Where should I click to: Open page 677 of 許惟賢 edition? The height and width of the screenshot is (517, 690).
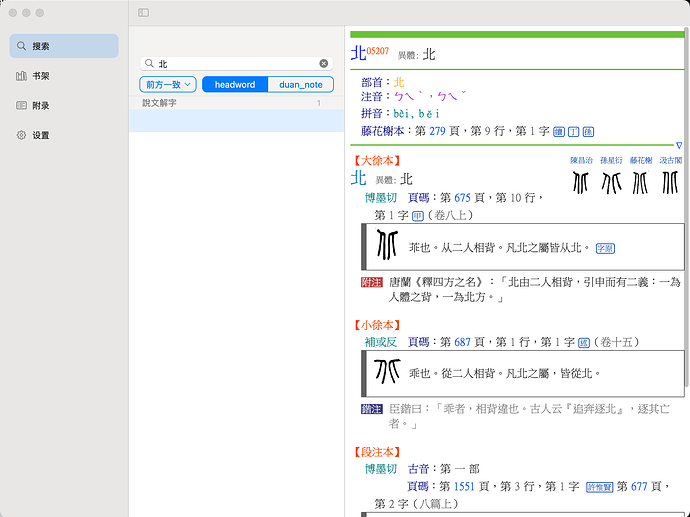click(x=639, y=486)
